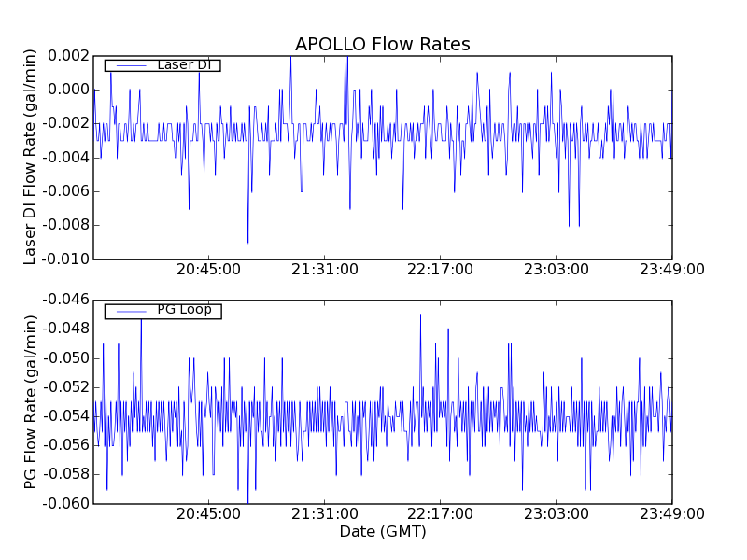The image size is (747, 560).
Task: Click the -0.048 y-axis tick label
Action: [x=65, y=329]
